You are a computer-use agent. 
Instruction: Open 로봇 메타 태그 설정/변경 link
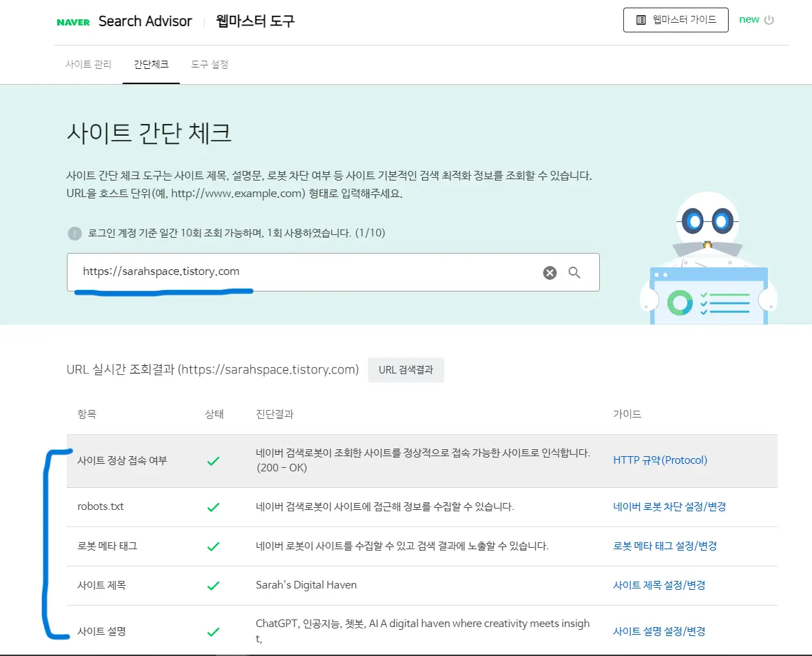point(665,546)
